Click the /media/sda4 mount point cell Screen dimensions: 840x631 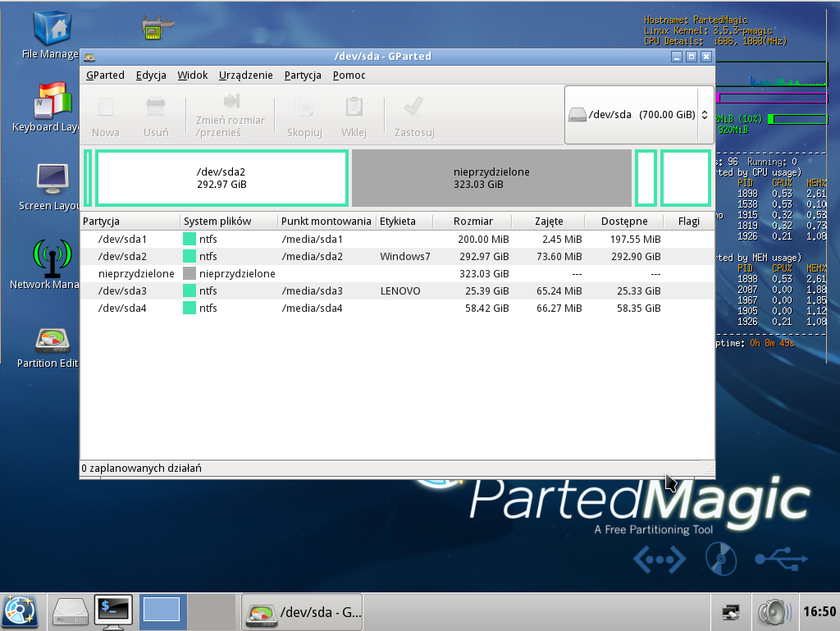point(312,308)
